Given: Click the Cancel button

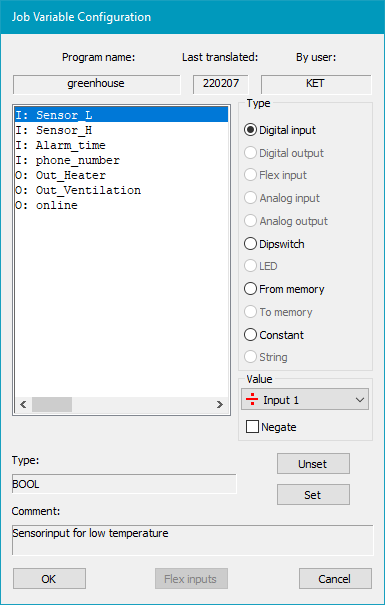Looking at the screenshot, I should (335, 578).
